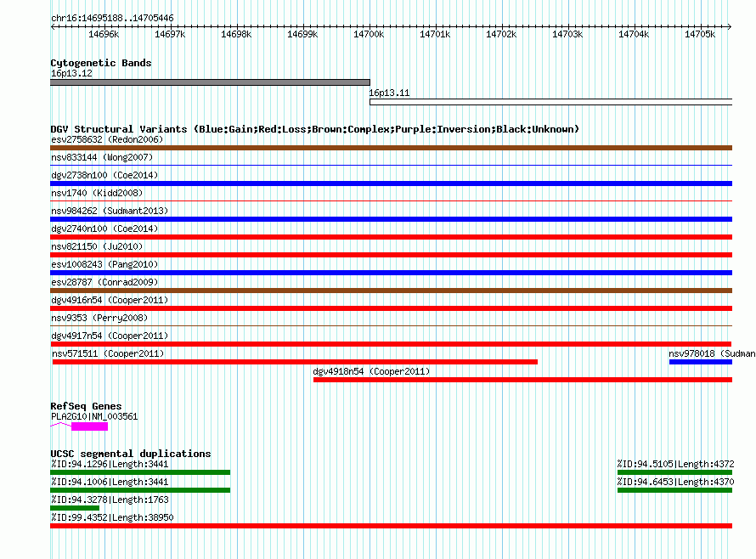Select the nsv833144 (Wong2007) label
The image size is (756, 559).
click(x=102, y=157)
